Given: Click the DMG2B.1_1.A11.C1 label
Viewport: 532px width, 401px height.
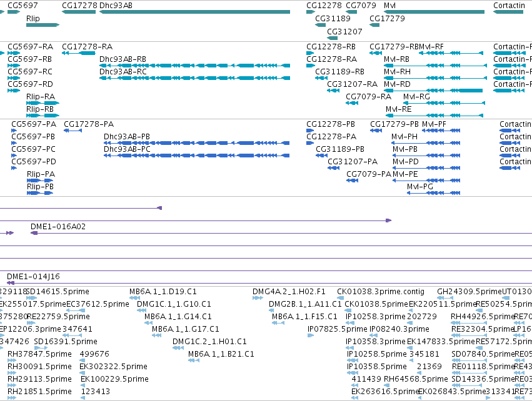Looking at the screenshot, I should (305, 304).
